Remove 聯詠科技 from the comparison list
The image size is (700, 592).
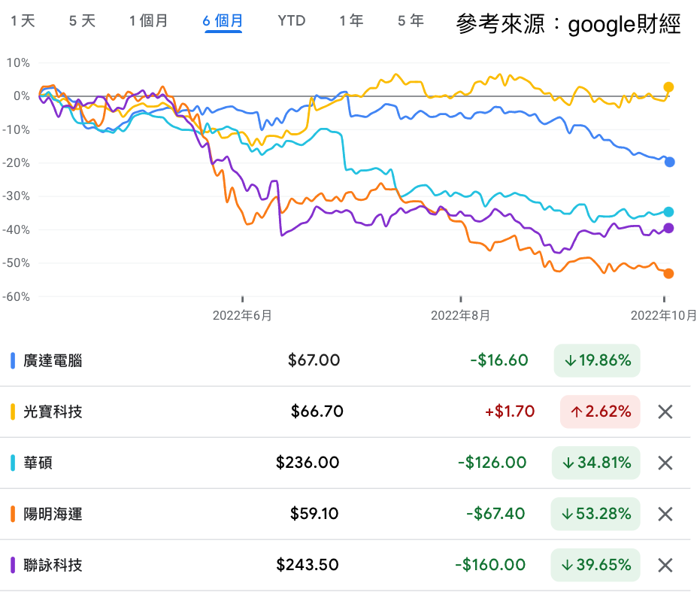tap(665, 565)
